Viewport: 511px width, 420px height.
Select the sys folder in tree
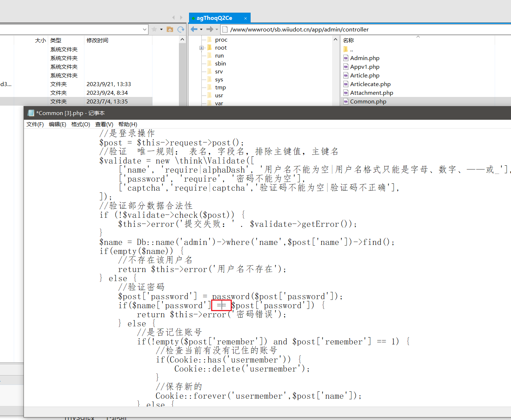(x=219, y=80)
